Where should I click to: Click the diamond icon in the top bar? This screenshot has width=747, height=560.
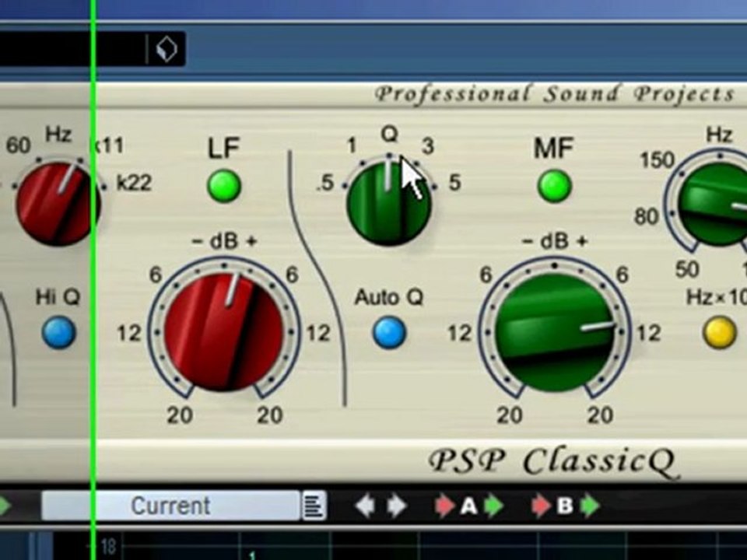tap(167, 49)
